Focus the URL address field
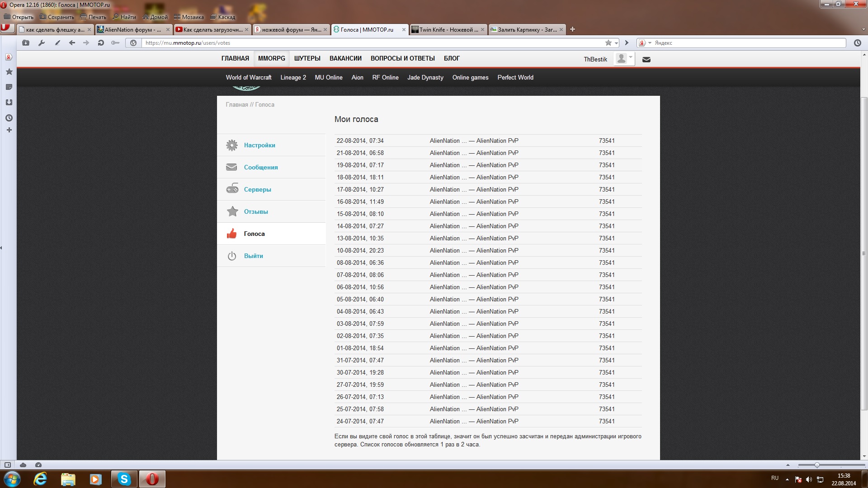 point(373,43)
